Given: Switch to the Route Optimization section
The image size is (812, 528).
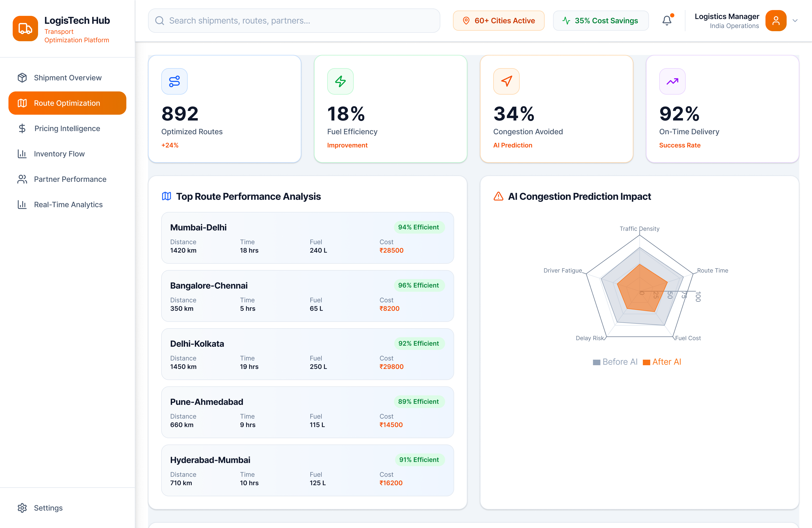Looking at the screenshot, I should 67,103.
